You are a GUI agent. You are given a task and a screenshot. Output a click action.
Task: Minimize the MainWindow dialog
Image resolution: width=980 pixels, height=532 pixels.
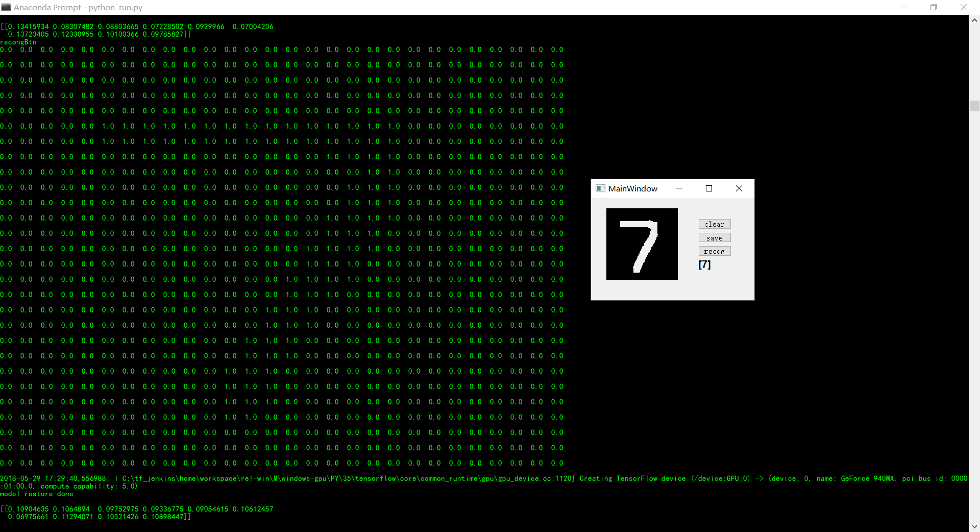[679, 188]
